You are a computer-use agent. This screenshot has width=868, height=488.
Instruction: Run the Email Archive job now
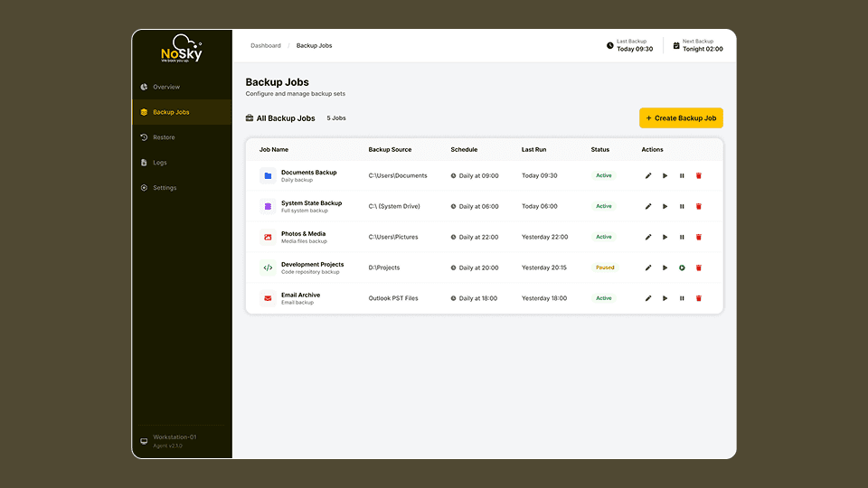coord(665,298)
